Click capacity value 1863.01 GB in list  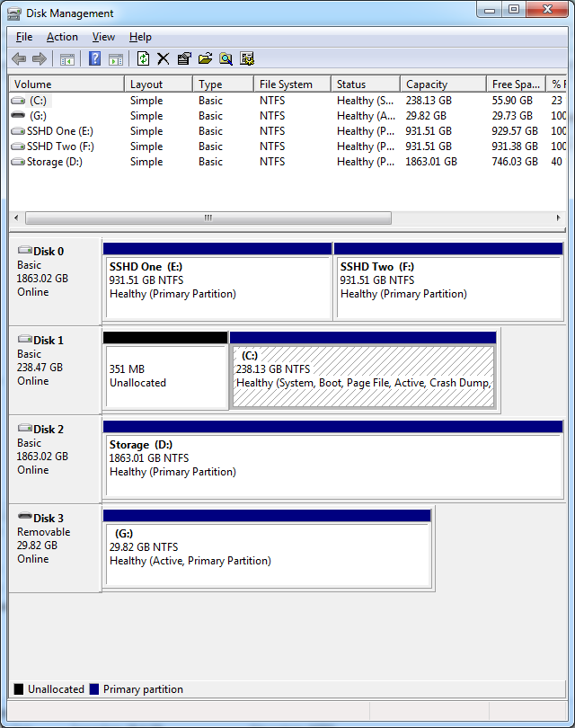click(x=431, y=162)
